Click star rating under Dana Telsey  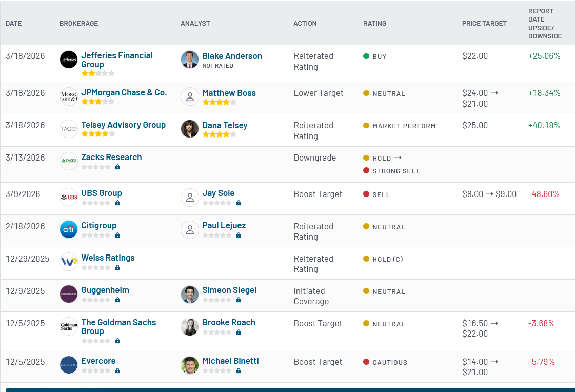pyautogui.click(x=220, y=134)
